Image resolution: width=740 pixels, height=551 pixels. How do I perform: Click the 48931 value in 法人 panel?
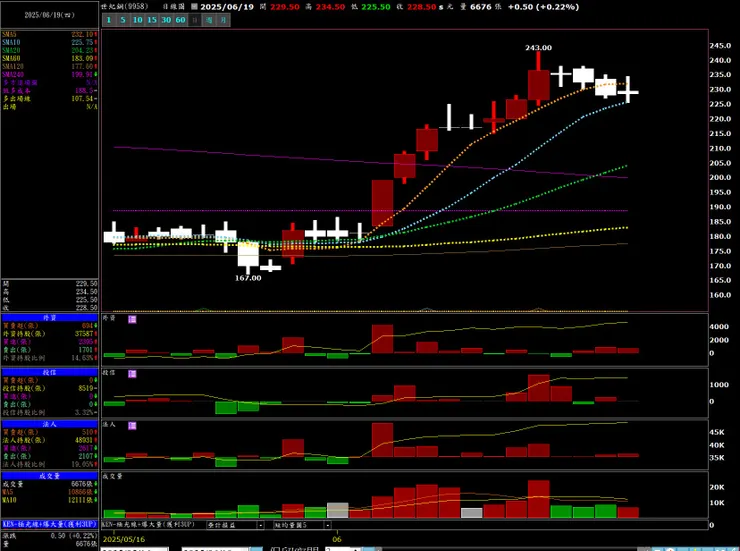click(84, 440)
